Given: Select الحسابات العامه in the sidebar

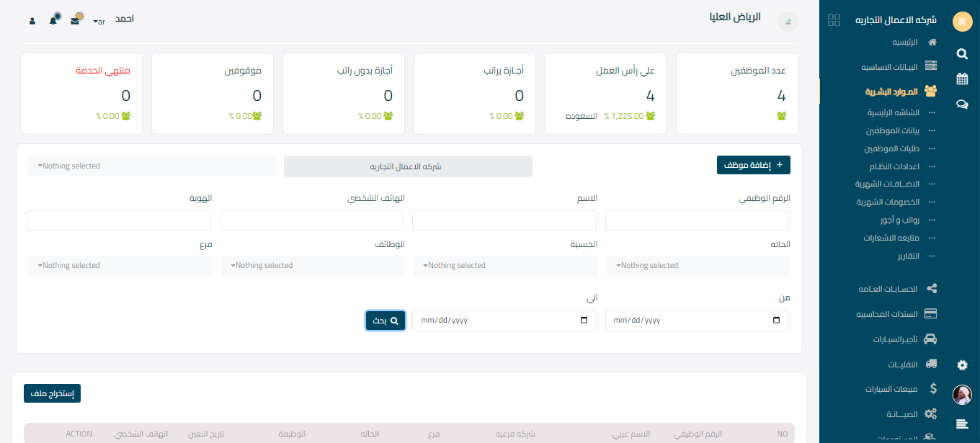Looking at the screenshot, I should click(888, 289).
